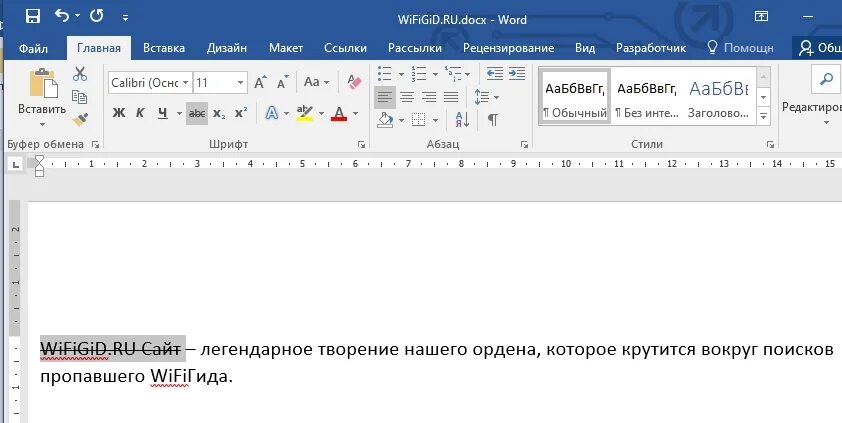This screenshot has height=423, width=842.
Task: Cut selection with the scissors icon
Action: pyautogui.click(x=80, y=74)
